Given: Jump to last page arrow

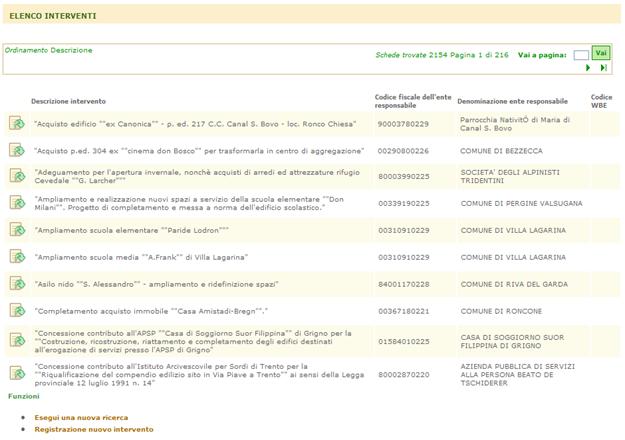Looking at the screenshot, I should point(603,68).
